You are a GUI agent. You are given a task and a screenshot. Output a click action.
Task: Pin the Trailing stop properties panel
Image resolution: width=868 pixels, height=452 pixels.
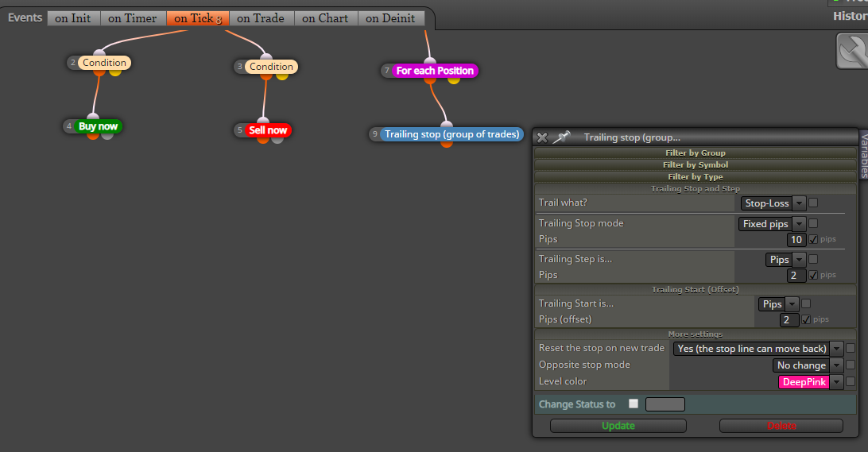point(560,137)
